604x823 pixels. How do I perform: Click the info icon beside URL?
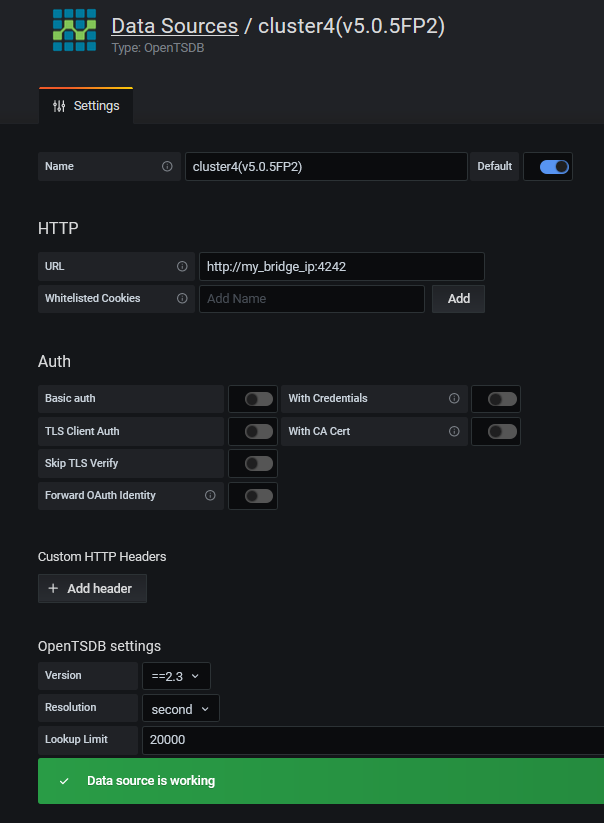click(x=182, y=267)
